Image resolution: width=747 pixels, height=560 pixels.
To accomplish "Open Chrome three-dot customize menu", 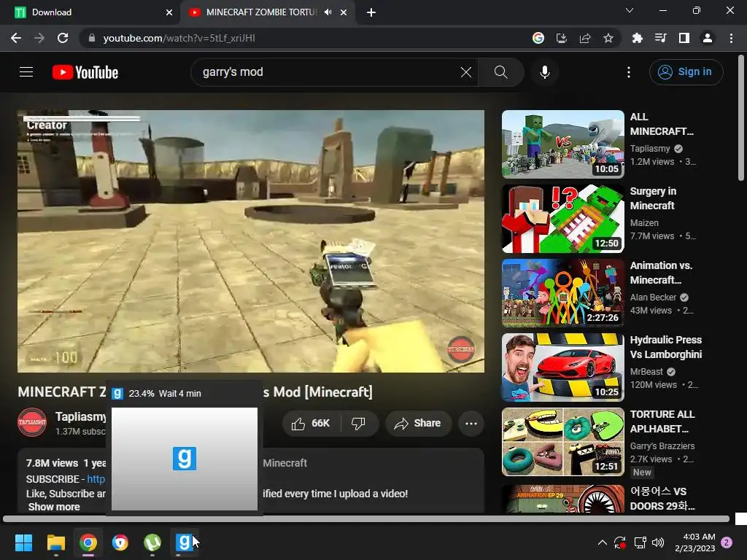I will [x=731, y=38].
